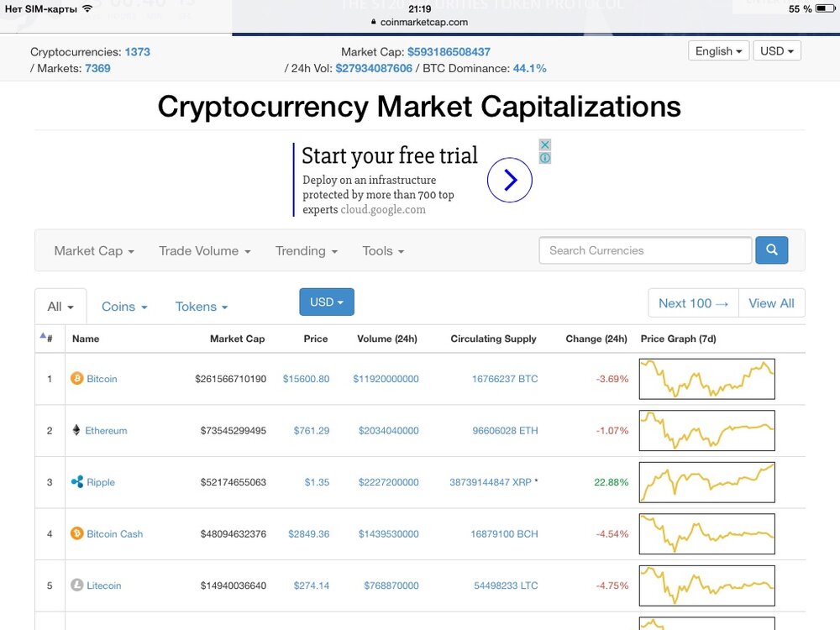Sort by Volume (24h) column header
The width and height of the screenshot is (840, 630).
[x=387, y=339]
